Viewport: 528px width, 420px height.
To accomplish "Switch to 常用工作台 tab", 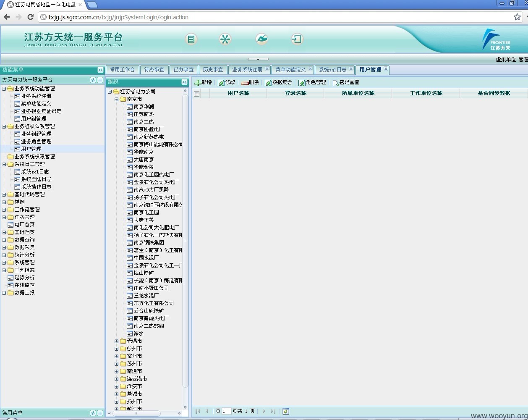I will [x=122, y=70].
